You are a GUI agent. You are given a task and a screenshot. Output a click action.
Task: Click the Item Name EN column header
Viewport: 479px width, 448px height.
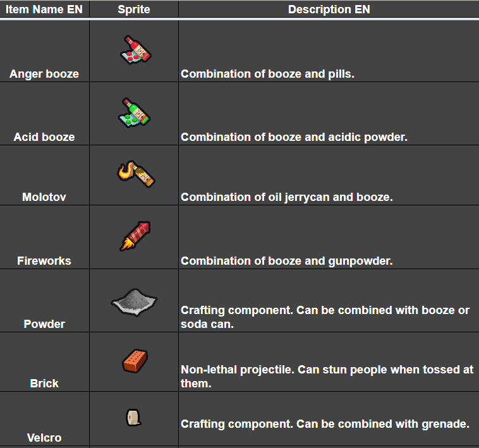coord(44,9)
